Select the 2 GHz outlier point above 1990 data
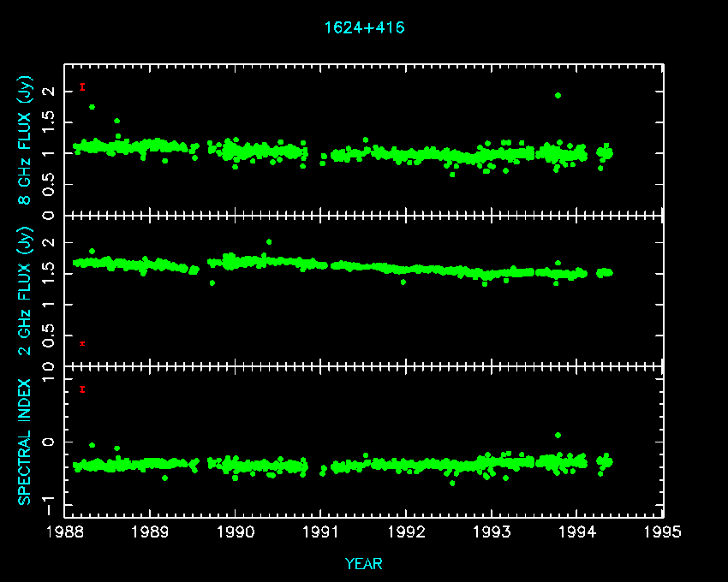728x582 pixels. click(269, 242)
